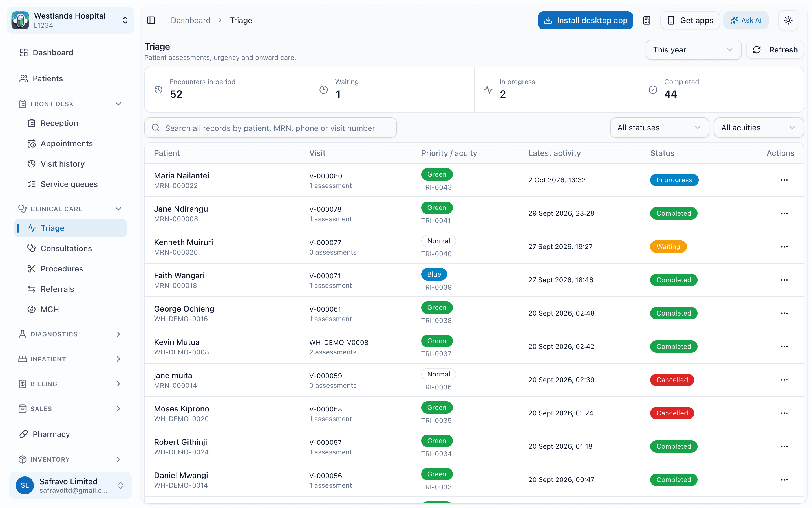Open row actions for jane muita
Viewport: 812px width, 508px height.
[784, 380]
